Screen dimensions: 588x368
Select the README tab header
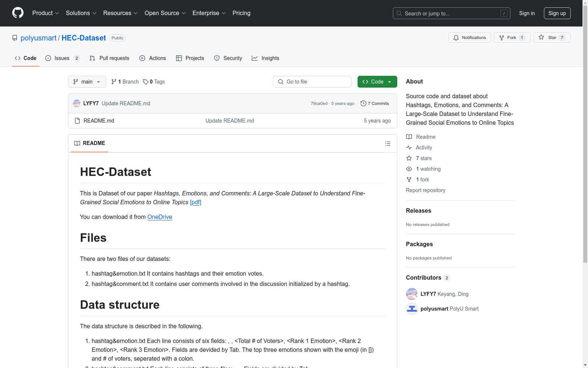(x=90, y=143)
